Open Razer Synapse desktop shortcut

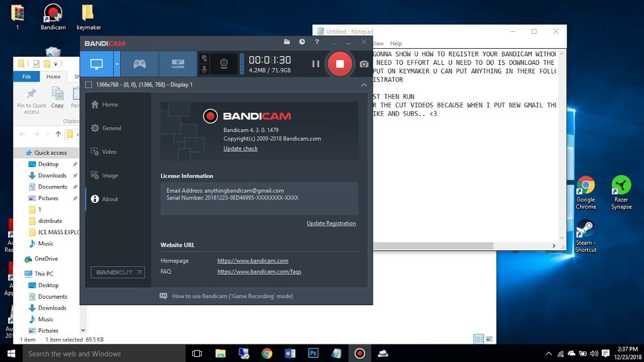621,193
